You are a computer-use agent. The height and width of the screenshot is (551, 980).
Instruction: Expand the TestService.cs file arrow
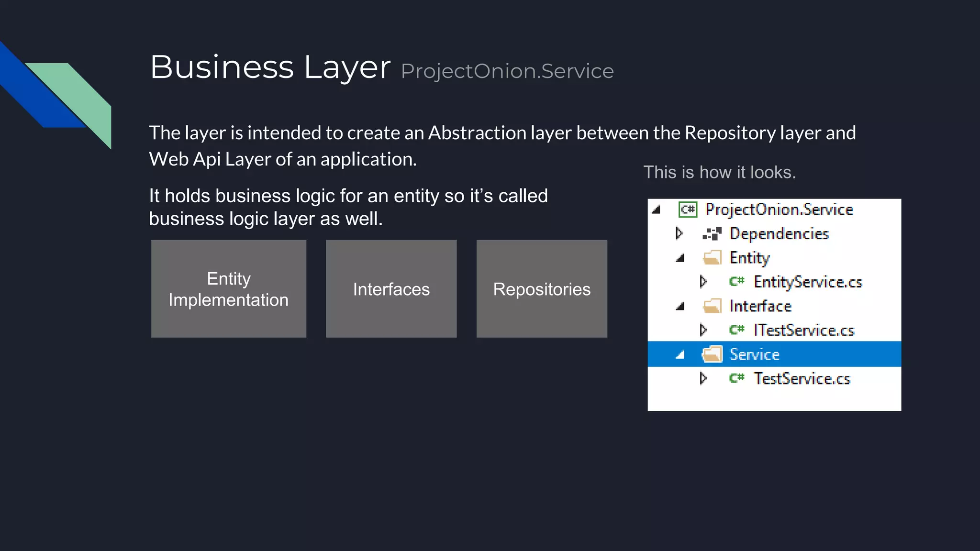(703, 378)
